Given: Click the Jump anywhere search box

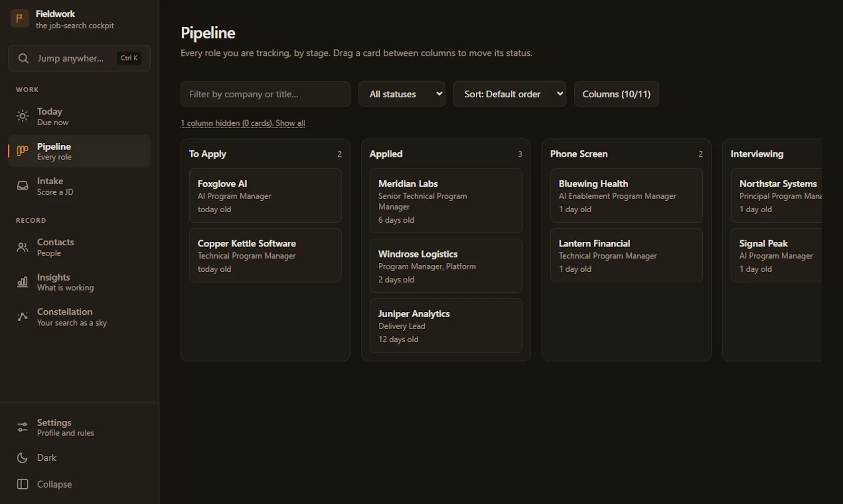Looking at the screenshot, I should pyautogui.click(x=79, y=58).
